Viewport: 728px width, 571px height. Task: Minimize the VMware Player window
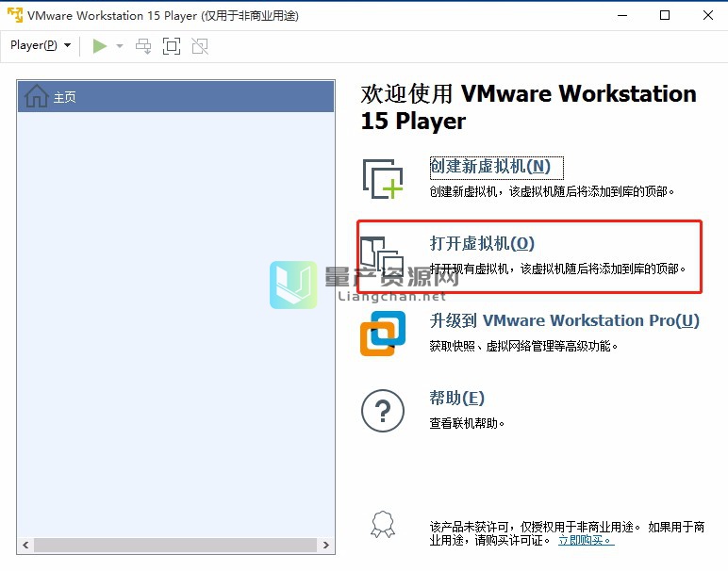point(622,15)
